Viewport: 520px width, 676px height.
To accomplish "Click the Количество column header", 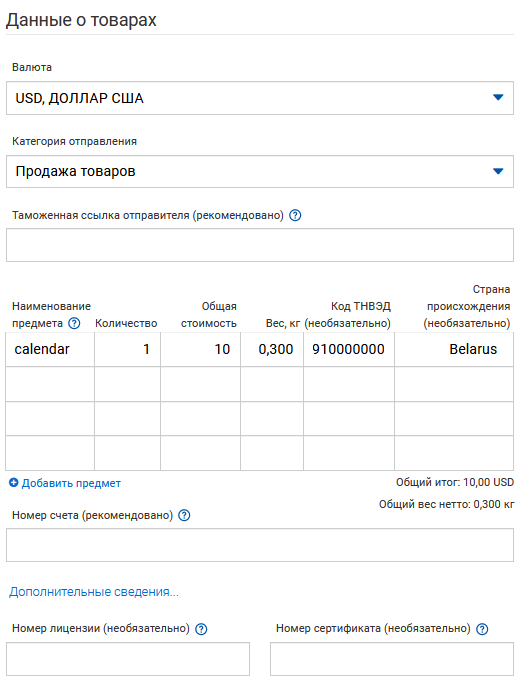I will click(x=126, y=323).
